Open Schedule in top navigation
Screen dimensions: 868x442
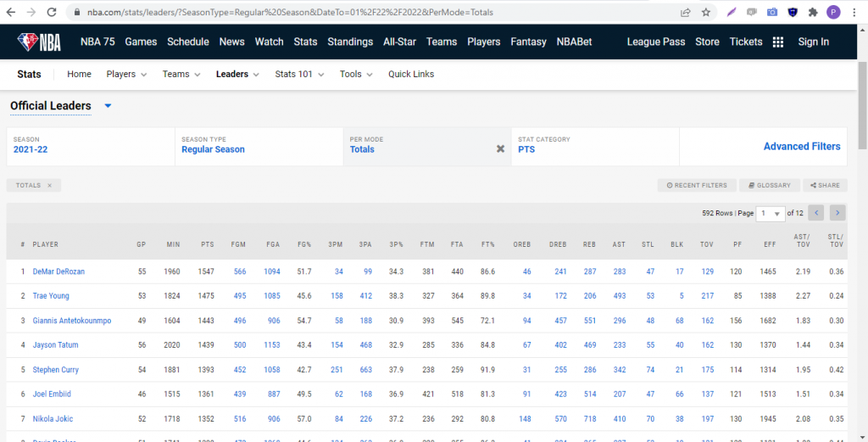(188, 42)
